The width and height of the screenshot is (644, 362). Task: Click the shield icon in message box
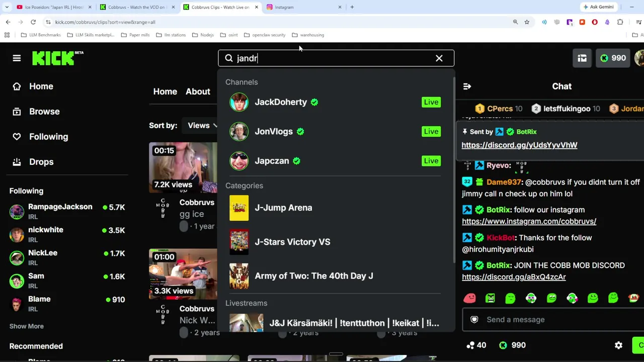coord(474,320)
